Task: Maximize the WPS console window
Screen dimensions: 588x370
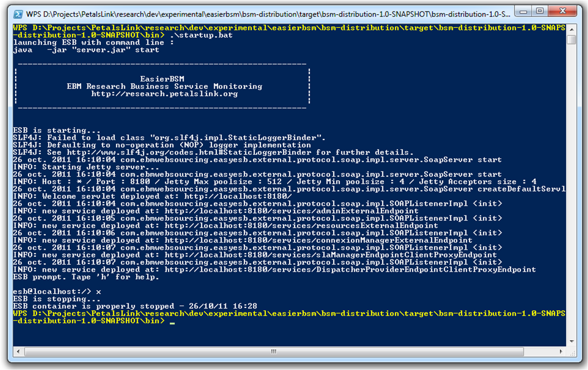Action: tap(540, 11)
